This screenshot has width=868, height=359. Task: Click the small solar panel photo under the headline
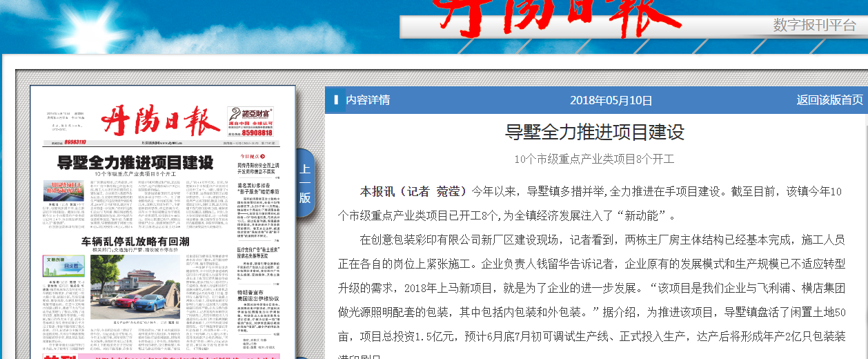pos(64,187)
